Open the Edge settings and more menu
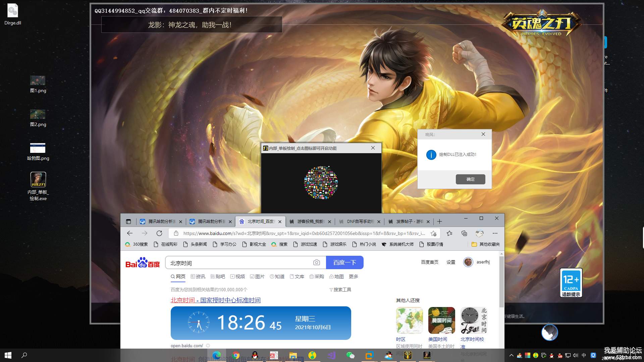The image size is (644, 362). [x=495, y=233]
